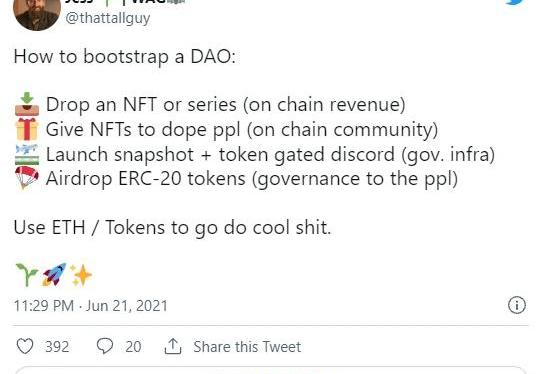Open the author's profile picture
This screenshot has width=537, height=374.
[x=37, y=14]
